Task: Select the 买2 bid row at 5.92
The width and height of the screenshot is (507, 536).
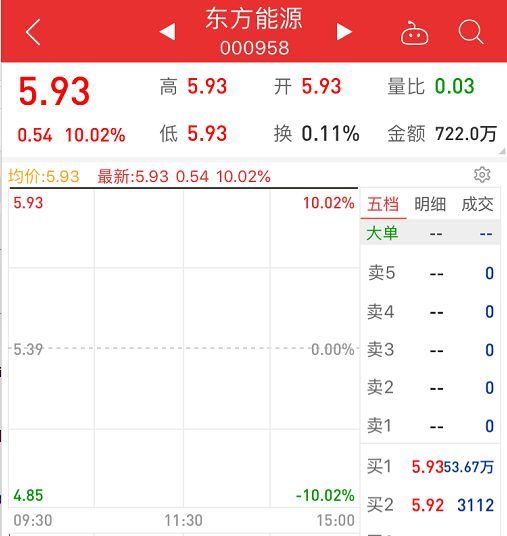Action: 430,505
